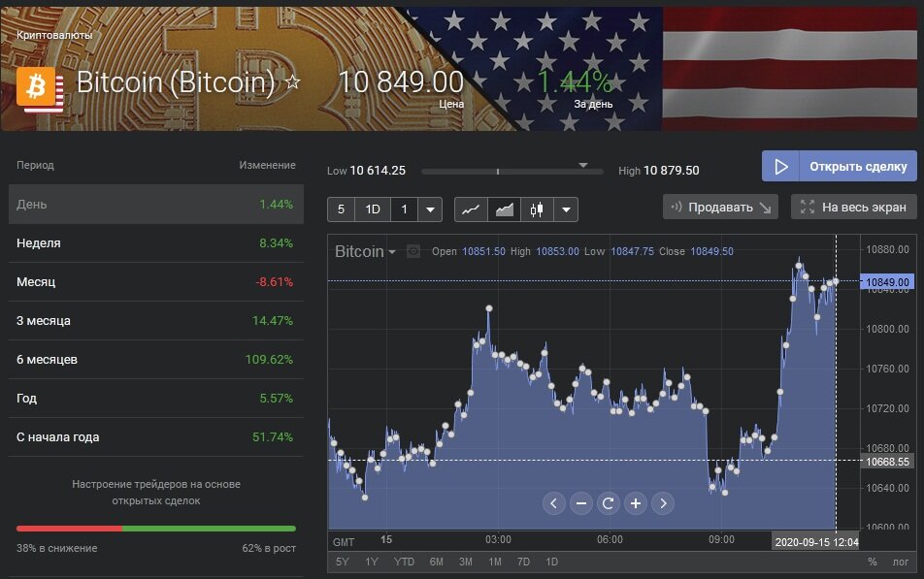Click "Продавать" sell button
The width and height of the screenshot is (924, 579).
pyautogui.click(x=719, y=207)
